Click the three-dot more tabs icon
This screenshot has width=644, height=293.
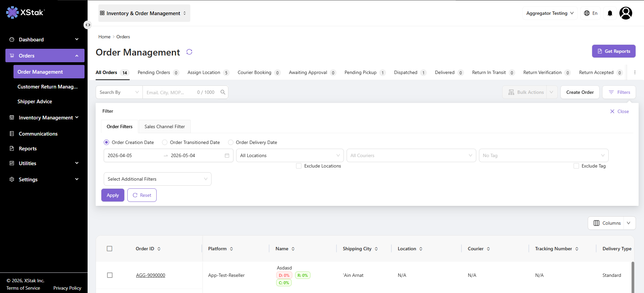pyautogui.click(x=635, y=72)
